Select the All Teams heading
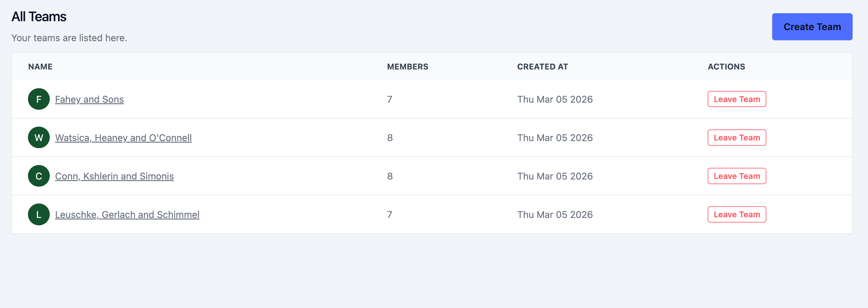The height and width of the screenshot is (308, 868). pyautogui.click(x=39, y=16)
